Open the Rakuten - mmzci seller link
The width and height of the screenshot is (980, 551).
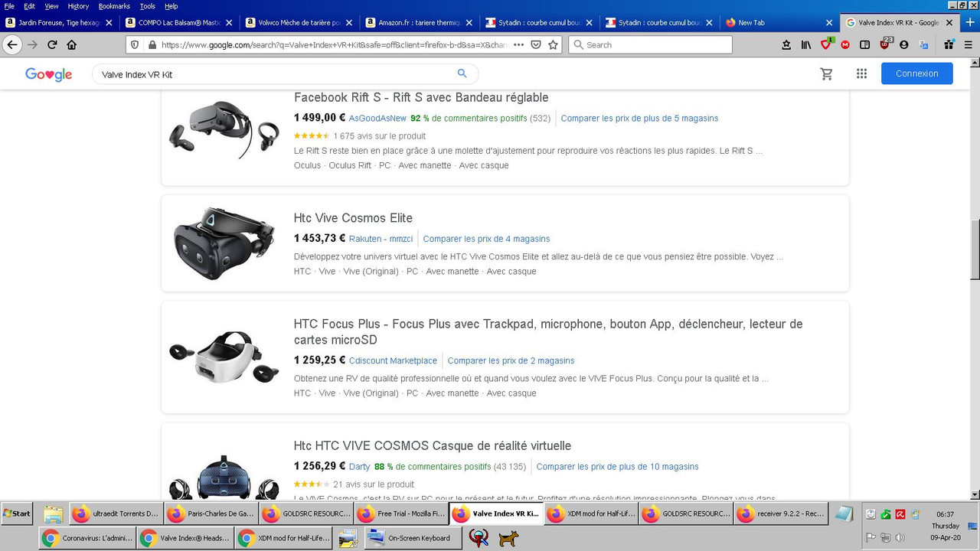pos(381,239)
